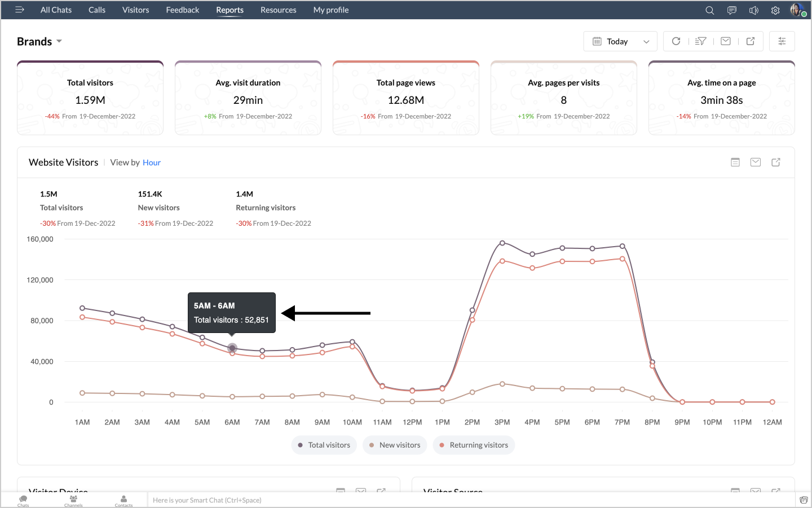
Task: Open the hamburger menu in the top bar
Action: click(20, 10)
